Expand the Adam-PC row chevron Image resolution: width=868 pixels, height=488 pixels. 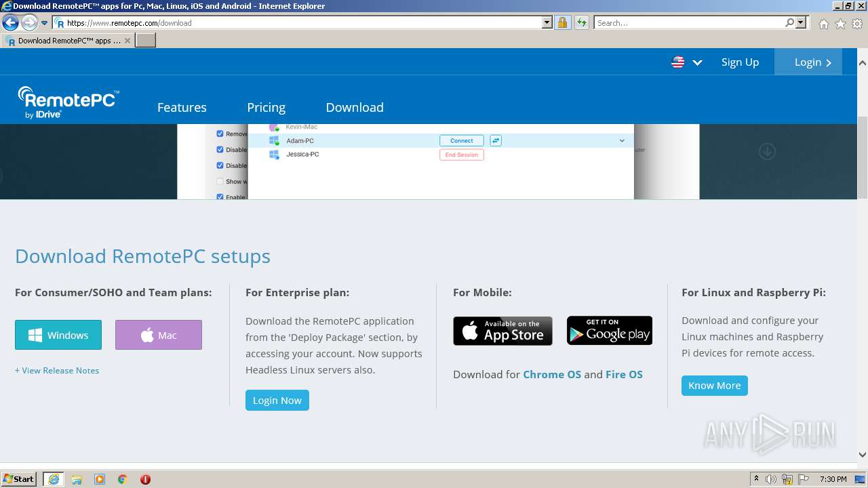(622, 141)
